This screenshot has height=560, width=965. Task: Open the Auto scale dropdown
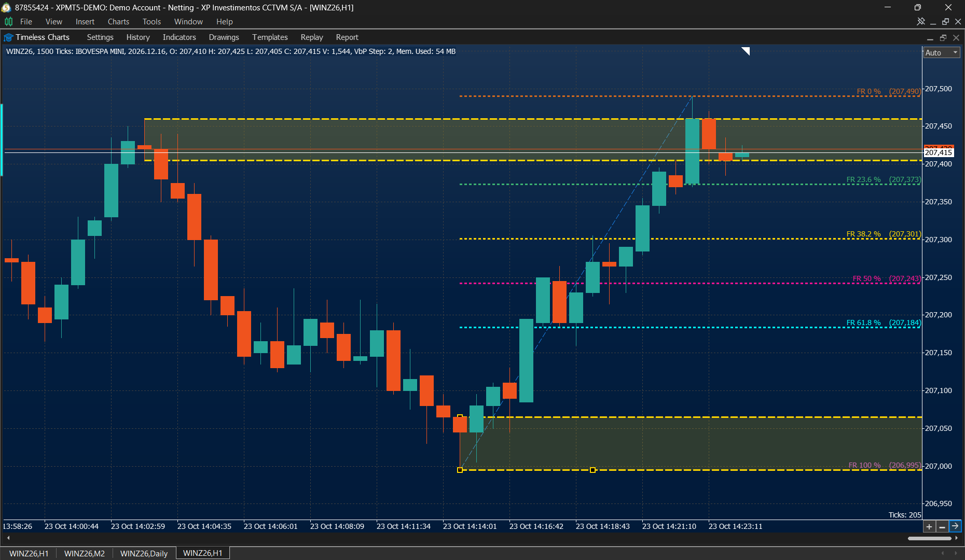tap(942, 52)
